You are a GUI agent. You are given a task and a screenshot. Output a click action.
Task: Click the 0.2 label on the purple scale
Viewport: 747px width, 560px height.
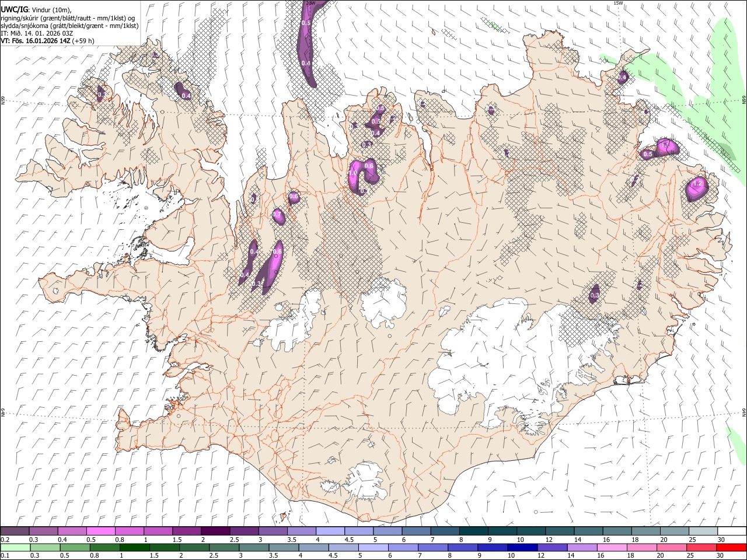6,540
